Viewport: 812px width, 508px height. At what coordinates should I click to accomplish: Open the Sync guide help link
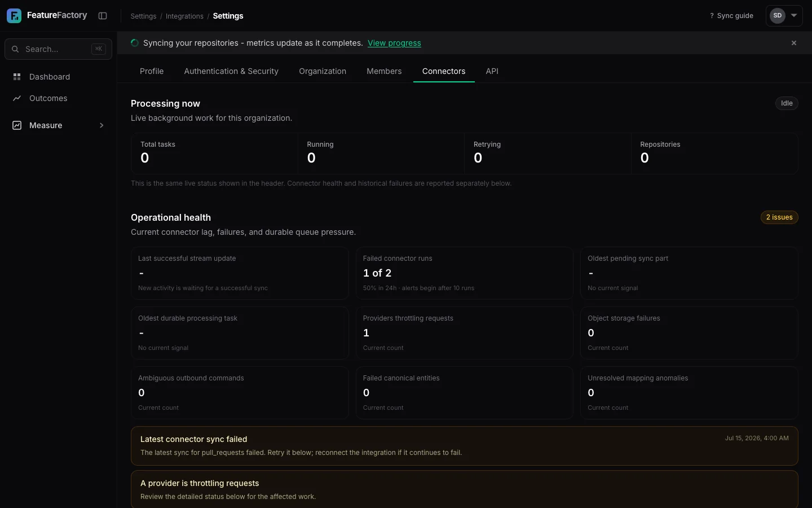pos(731,16)
